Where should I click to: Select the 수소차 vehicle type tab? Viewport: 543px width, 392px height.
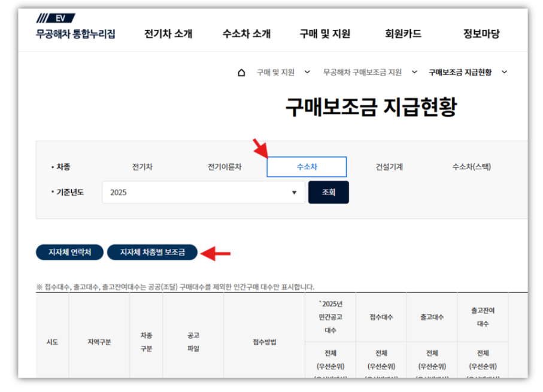tap(307, 167)
